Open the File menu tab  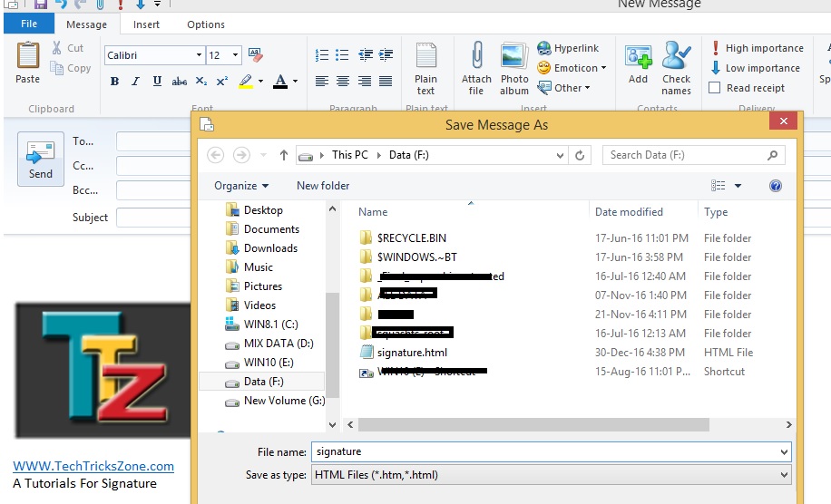point(29,24)
